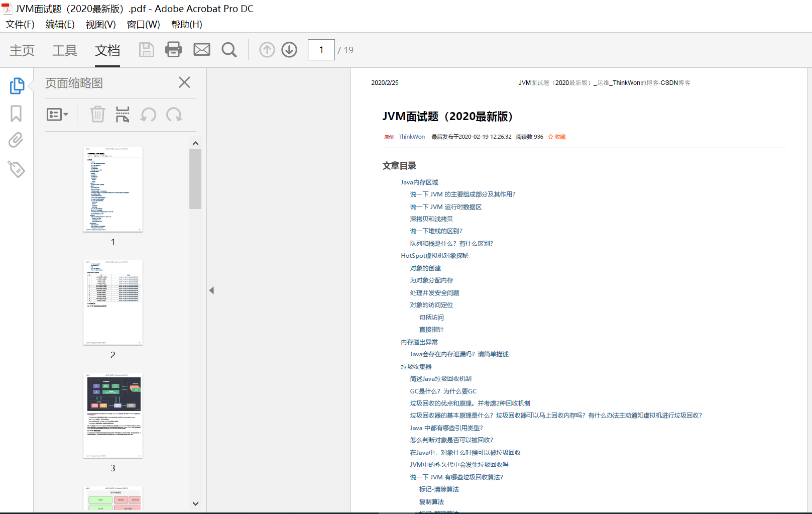Click the 文章目录 heading text
The height and width of the screenshot is (514, 812).
(x=399, y=166)
